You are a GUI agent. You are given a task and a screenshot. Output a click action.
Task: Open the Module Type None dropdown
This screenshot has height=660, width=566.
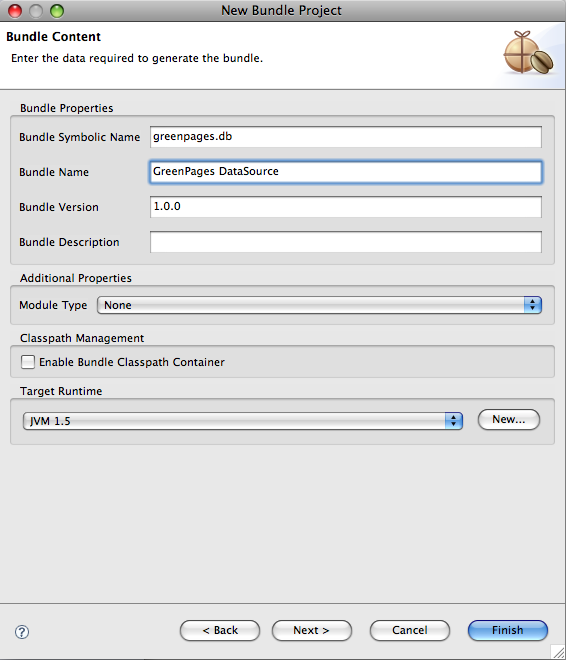pyautogui.click(x=319, y=305)
